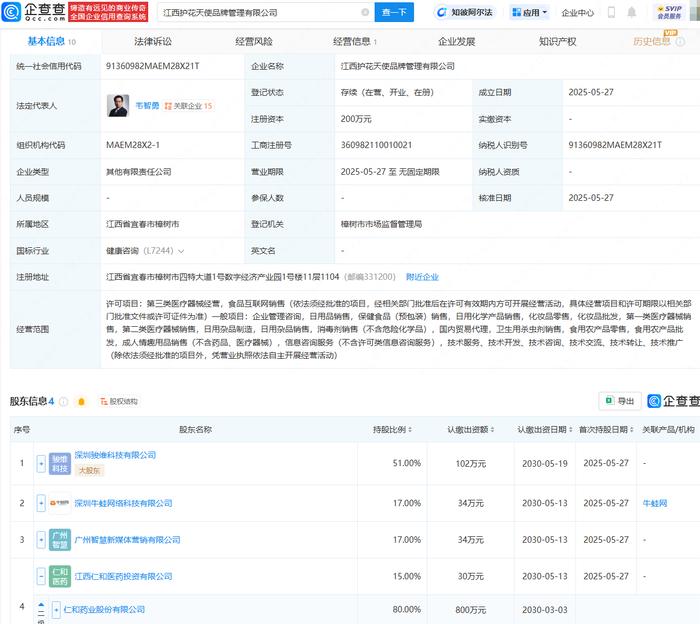Click 注册资本 value 200万元
This screenshot has height=624, width=700.
pos(356,119)
